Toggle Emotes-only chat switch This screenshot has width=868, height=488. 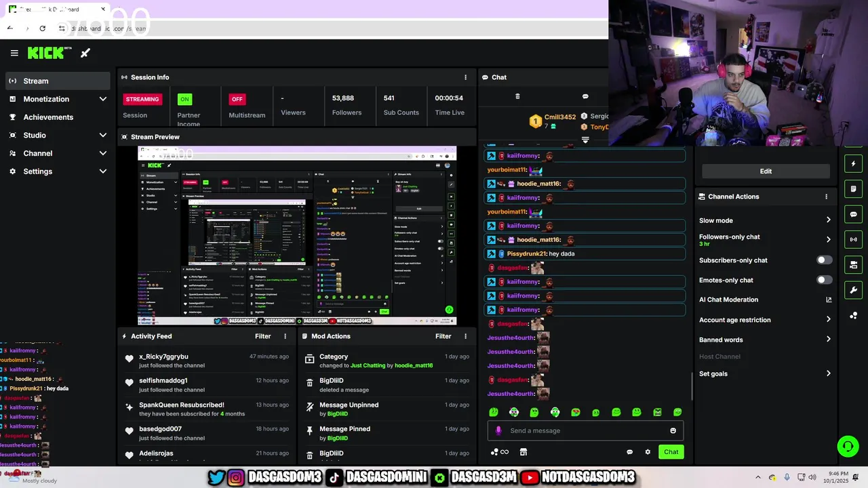click(x=824, y=280)
